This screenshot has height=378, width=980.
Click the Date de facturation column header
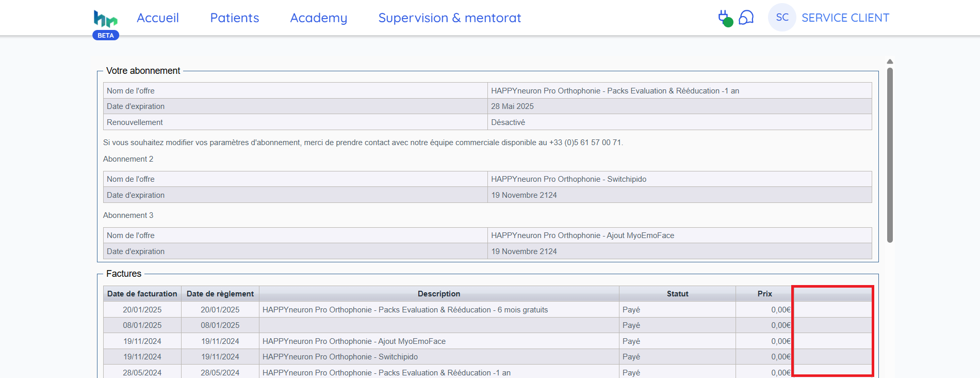pos(142,294)
